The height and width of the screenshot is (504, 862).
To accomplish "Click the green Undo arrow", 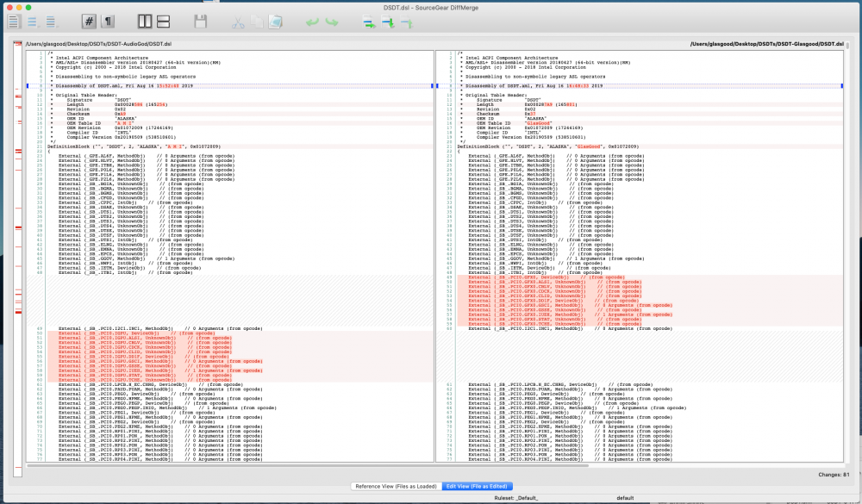I will 312,22.
